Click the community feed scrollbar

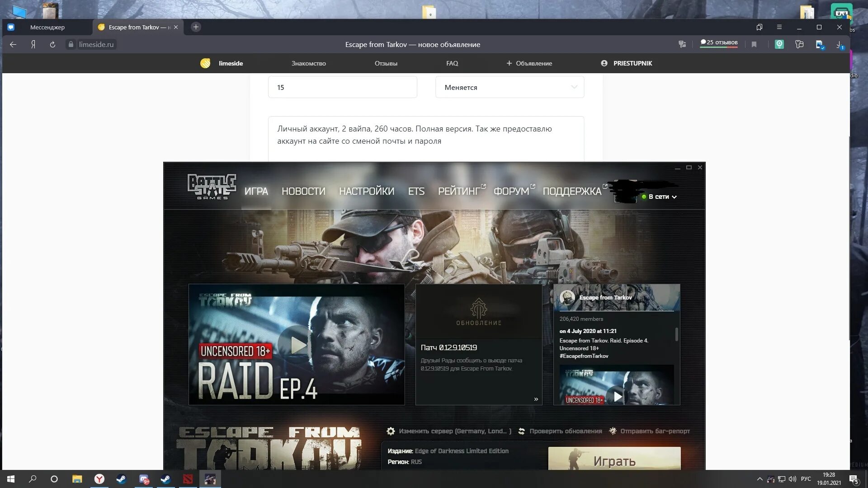click(x=676, y=334)
